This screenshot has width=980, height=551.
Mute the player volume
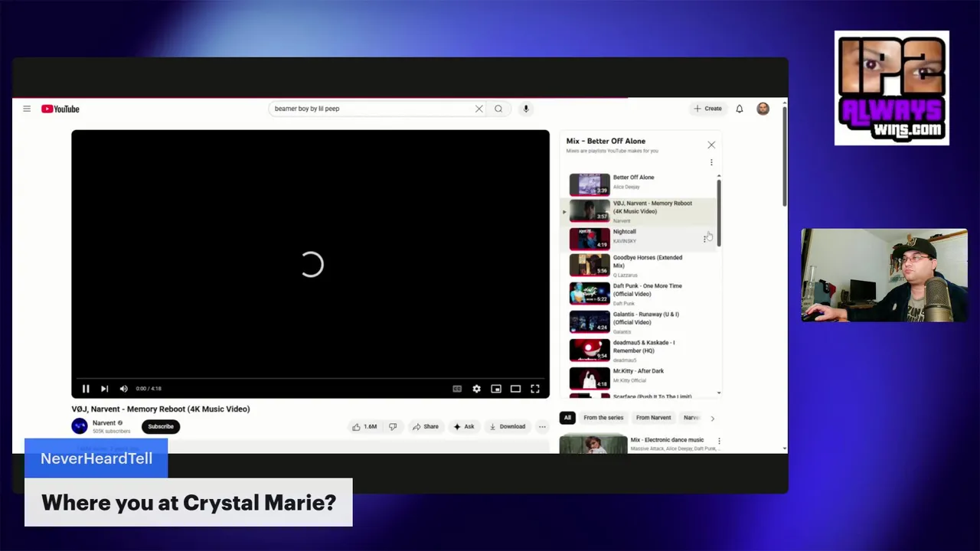point(124,389)
